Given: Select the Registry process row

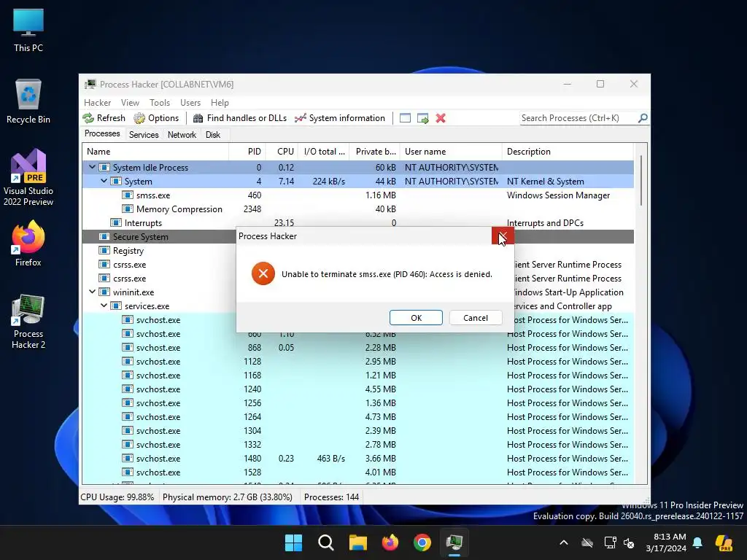Looking at the screenshot, I should pos(159,251).
